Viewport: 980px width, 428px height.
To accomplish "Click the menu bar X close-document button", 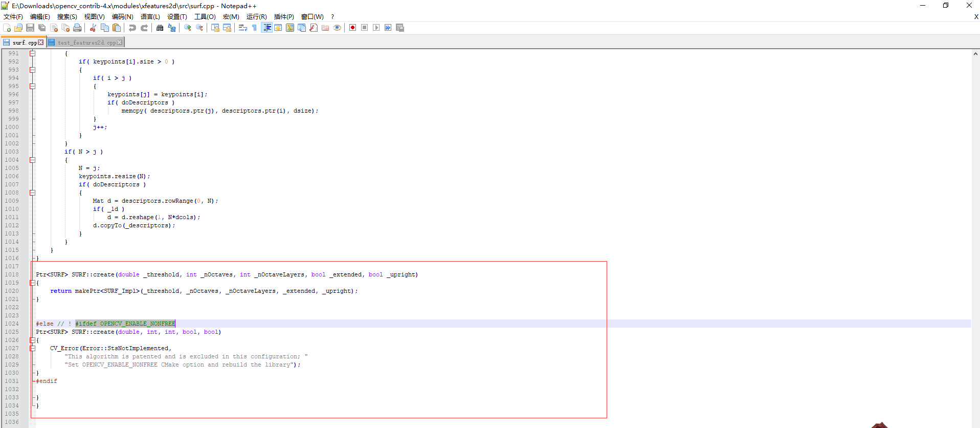I will click(x=976, y=17).
